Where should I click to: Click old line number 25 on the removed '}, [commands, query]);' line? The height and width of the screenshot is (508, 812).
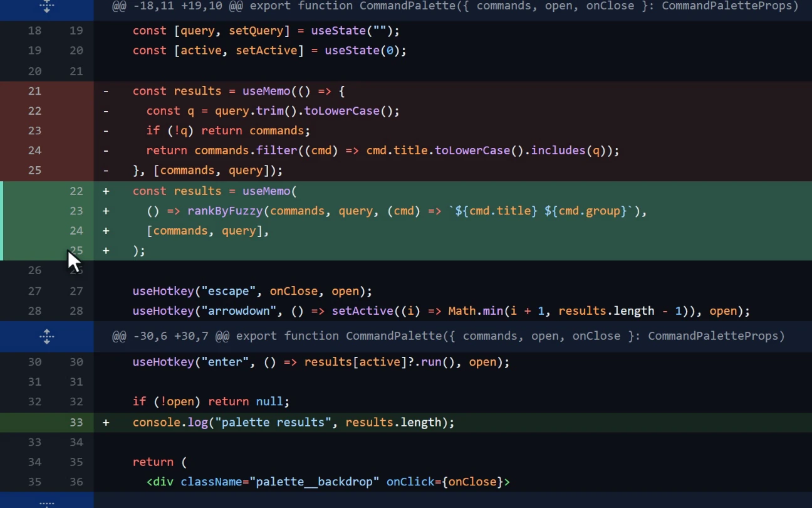[x=34, y=171]
